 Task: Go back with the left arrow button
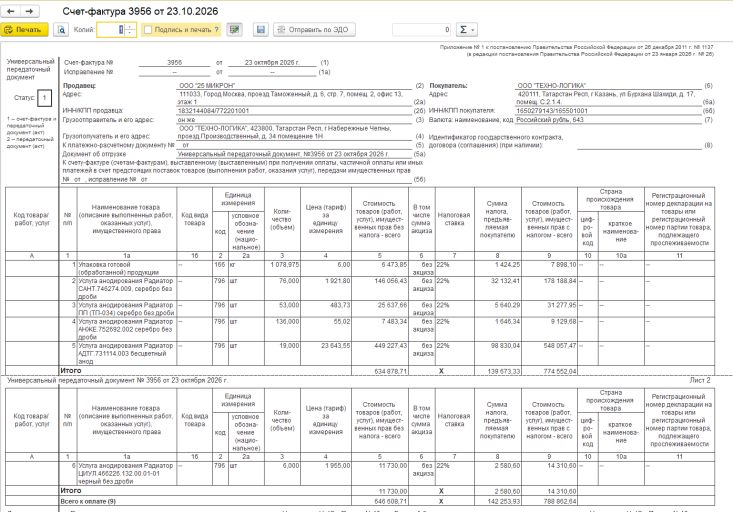(11, 11)
